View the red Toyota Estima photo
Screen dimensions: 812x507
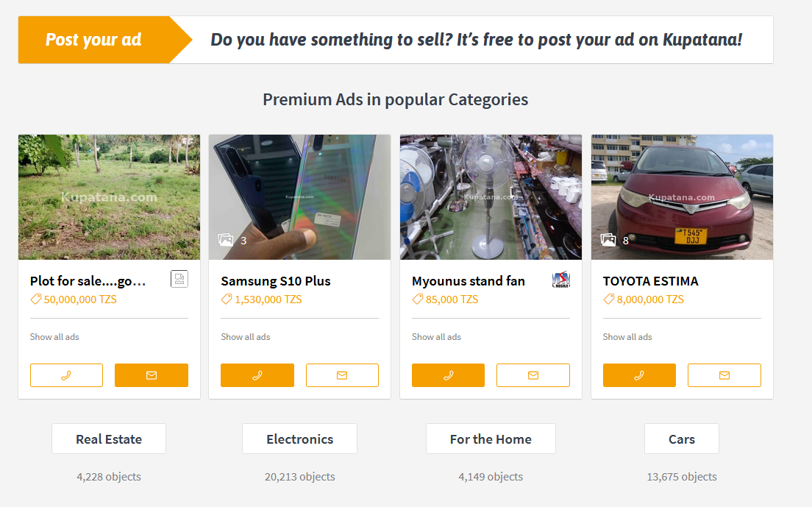(x=682, y=196)
